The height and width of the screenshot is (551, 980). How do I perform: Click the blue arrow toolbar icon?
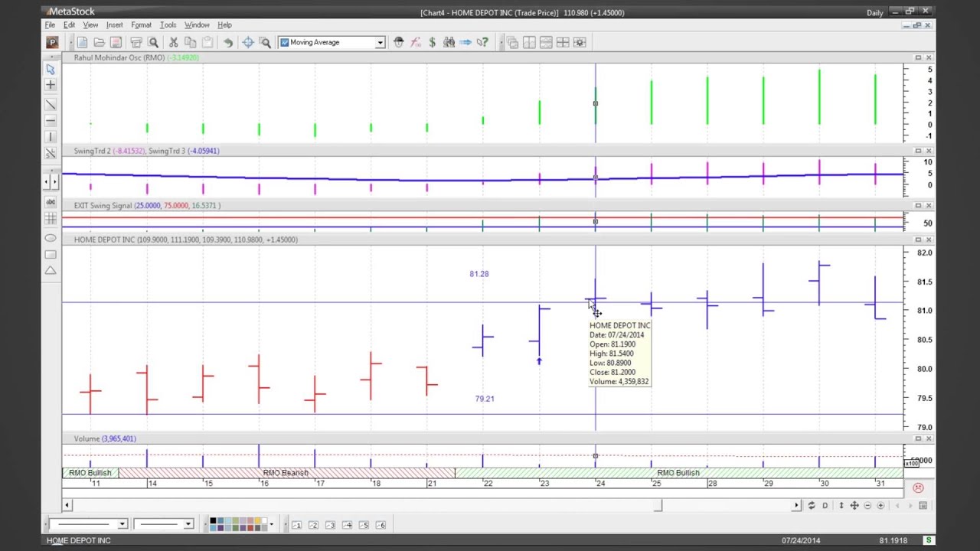click(465, 42)
